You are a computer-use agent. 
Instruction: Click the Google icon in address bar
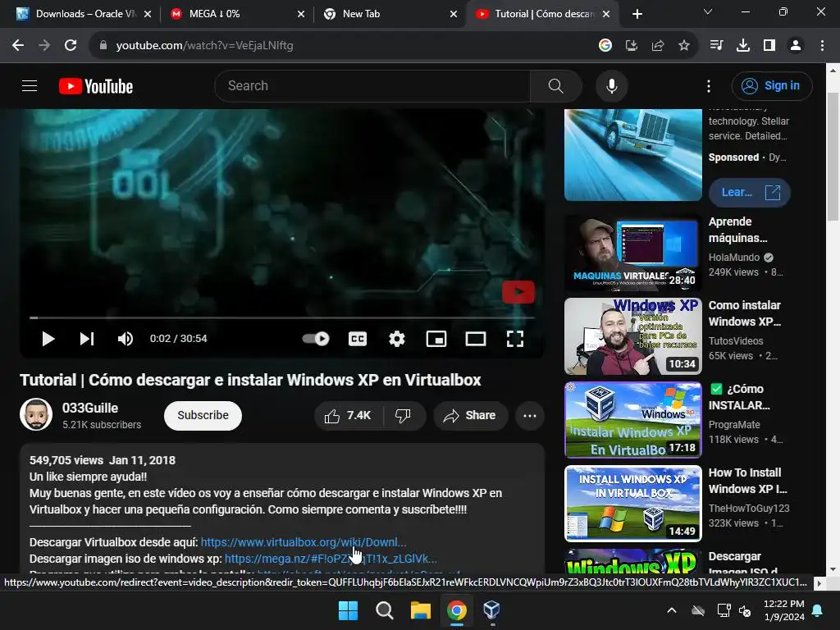[x=605, y=46]
